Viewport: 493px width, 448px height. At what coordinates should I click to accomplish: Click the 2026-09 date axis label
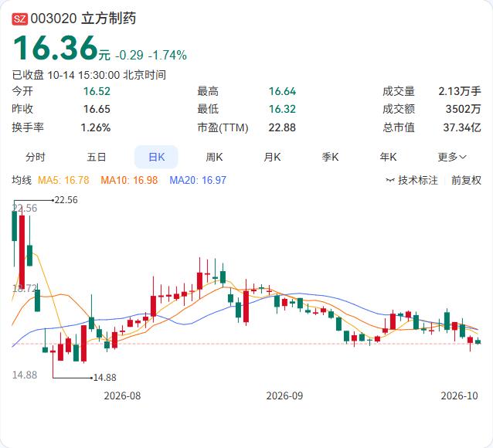[284, 395]
